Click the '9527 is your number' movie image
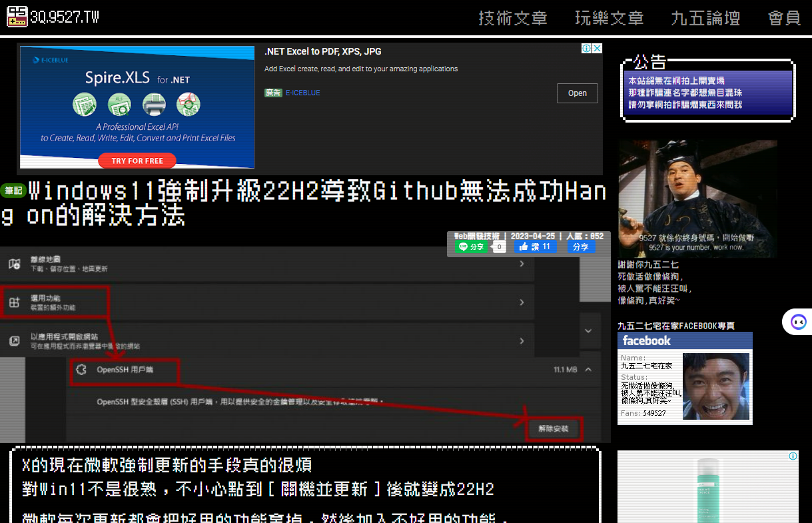The width and height of the screenshot is (812, 523). tap(697, 199)
